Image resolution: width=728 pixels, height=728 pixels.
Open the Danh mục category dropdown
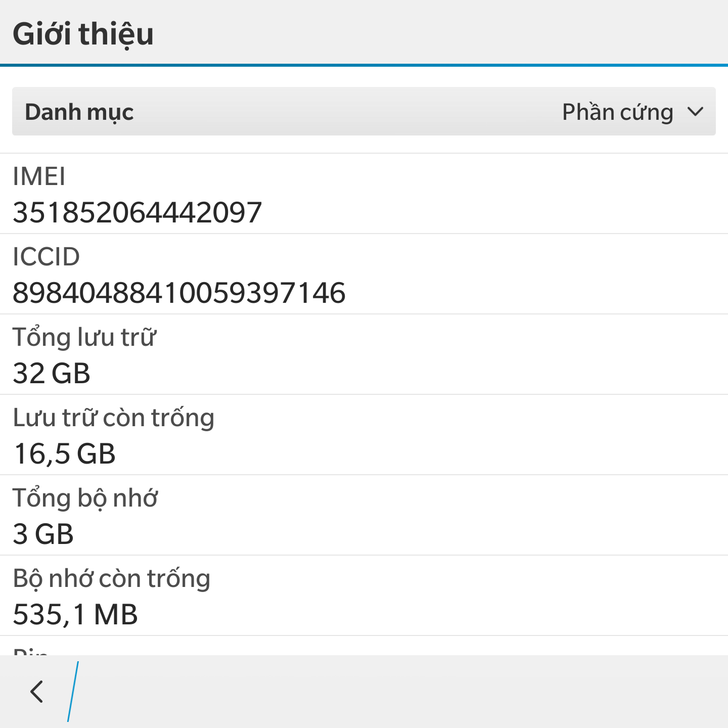pos(364,111)
